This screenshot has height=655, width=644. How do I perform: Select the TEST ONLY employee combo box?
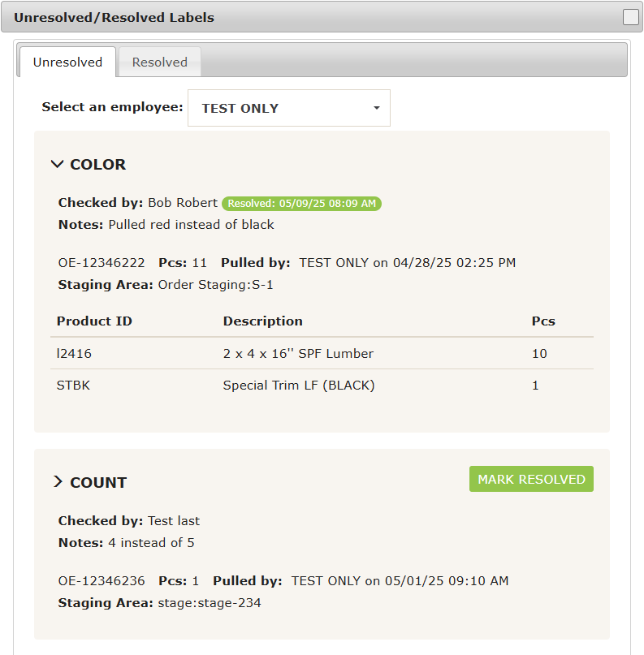click(x=289, y=108)
